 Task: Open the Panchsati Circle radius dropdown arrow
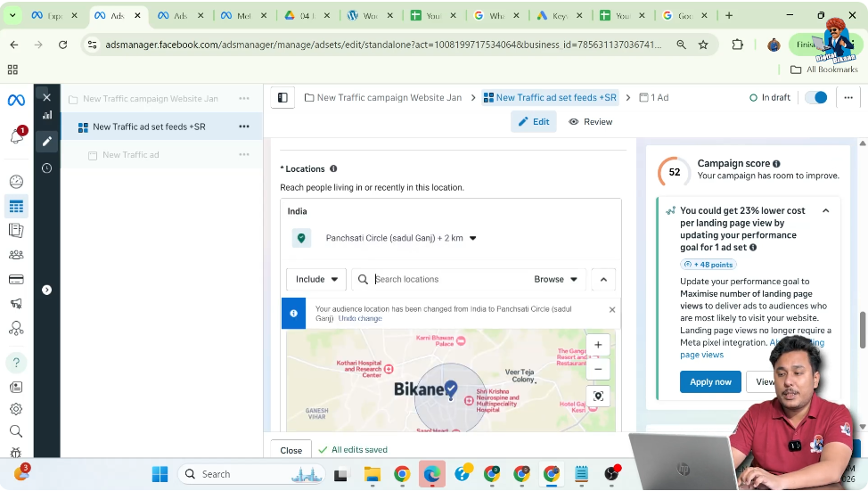tap(472, 239)
